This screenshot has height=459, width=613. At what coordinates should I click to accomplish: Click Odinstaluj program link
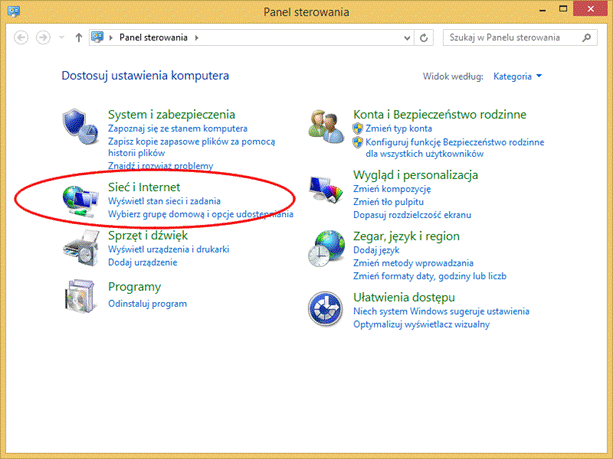pyautogui.click(x=147, y=304)
